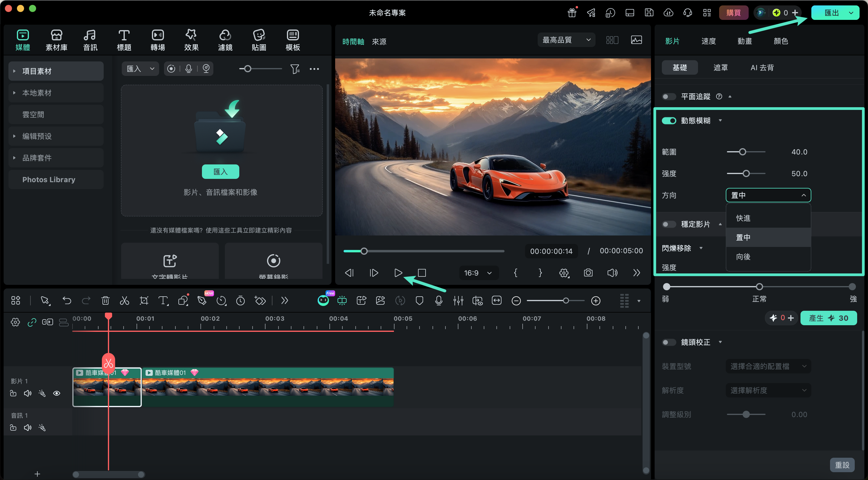Play the preview video
The image size is (868, 480).
coord(398,273)
